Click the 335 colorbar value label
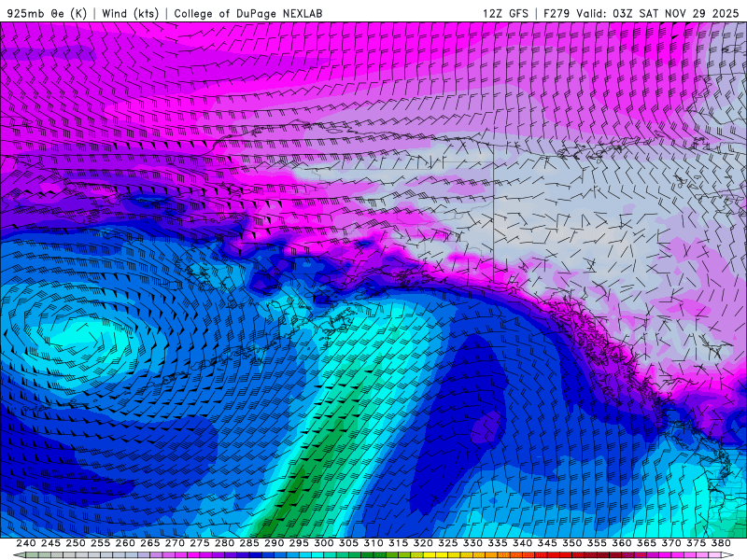 click(x=498, y=543)
